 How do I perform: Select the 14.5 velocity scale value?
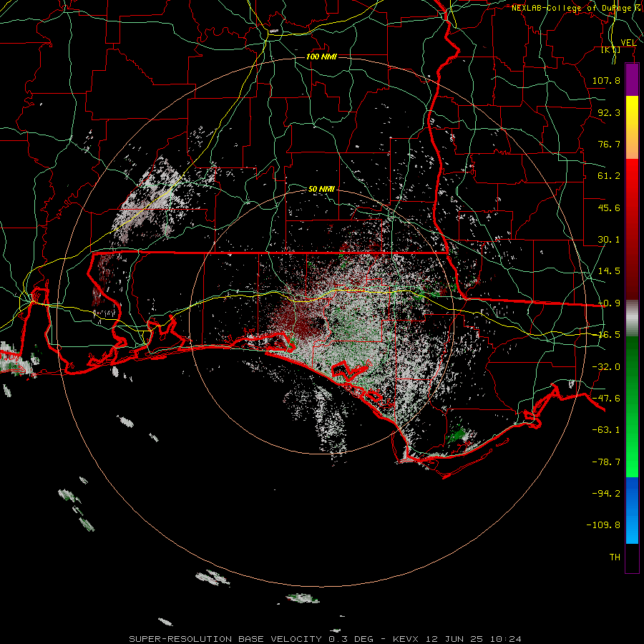(x=609, y=271)
